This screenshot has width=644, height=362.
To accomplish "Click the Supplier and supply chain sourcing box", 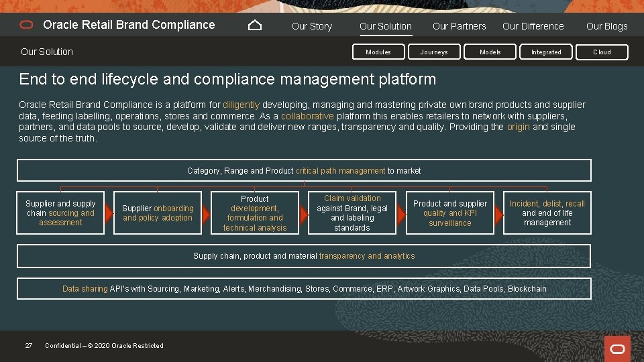I will (x=60, y=213).
